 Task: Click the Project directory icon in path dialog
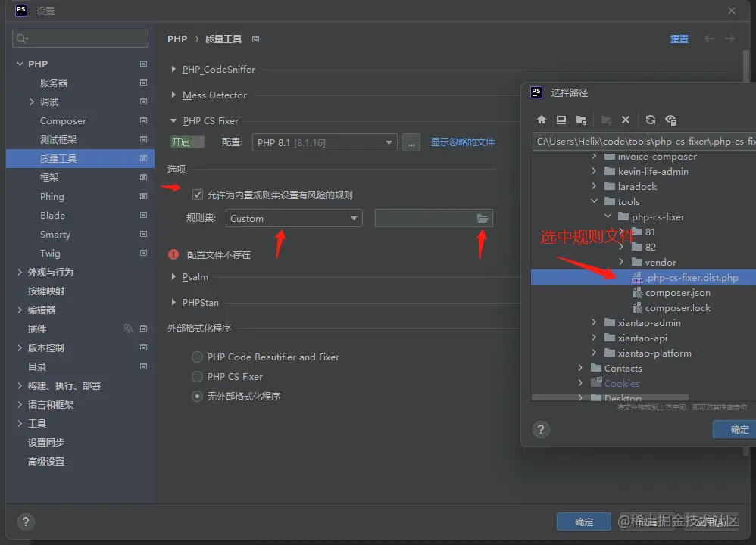coord(582,120)
